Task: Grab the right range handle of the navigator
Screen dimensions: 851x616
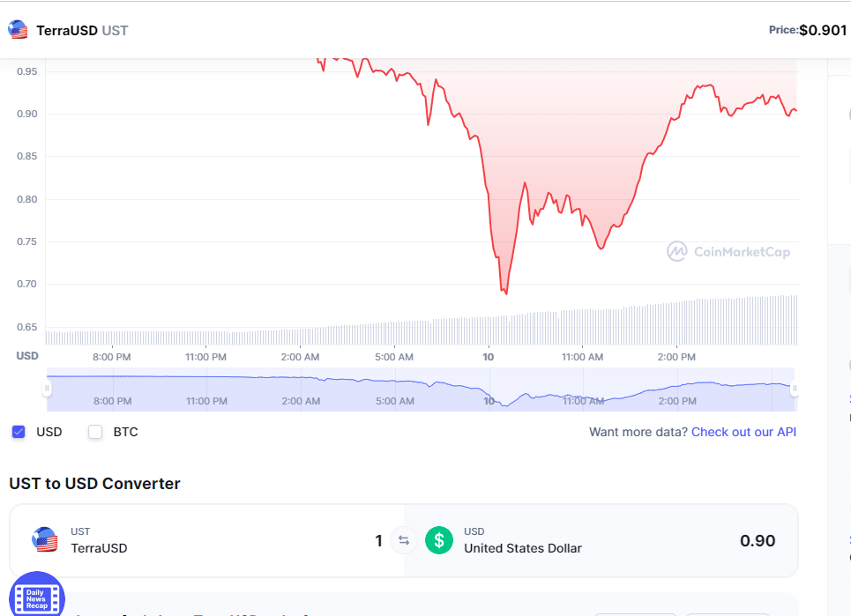Action: point(795,389)
